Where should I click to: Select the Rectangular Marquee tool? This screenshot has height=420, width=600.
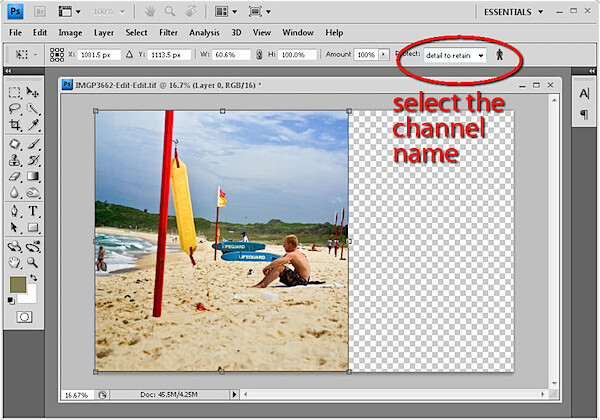[15, 92]
